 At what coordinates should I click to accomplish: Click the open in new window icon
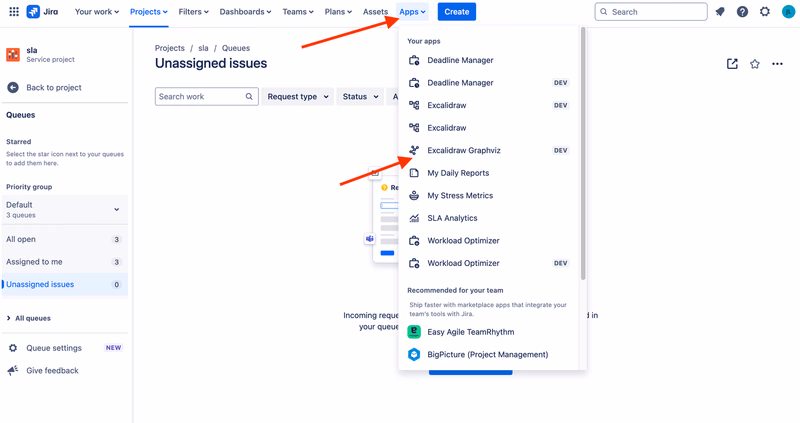(732, 64)
